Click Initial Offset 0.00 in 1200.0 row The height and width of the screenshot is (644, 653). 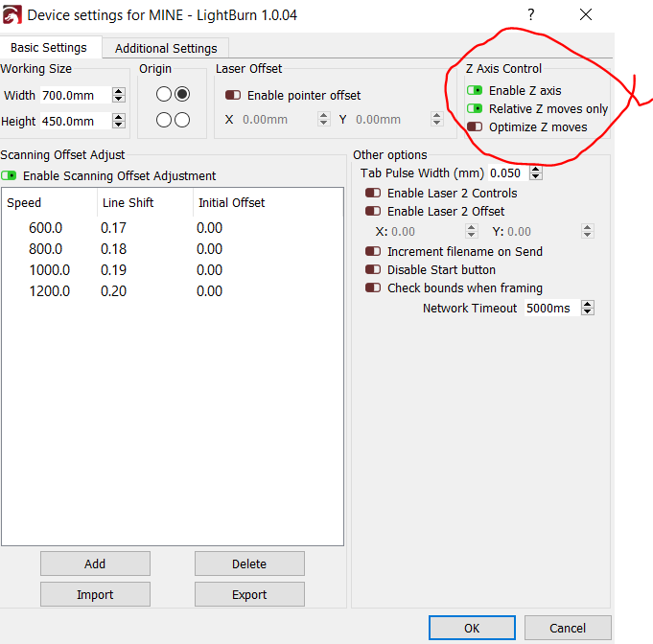209,291
